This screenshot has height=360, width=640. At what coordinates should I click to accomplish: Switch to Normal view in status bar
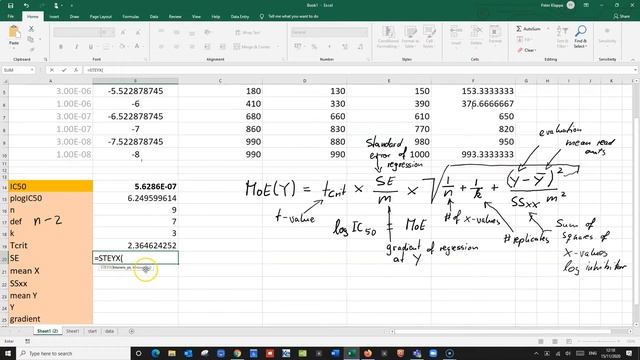[540, 341]
